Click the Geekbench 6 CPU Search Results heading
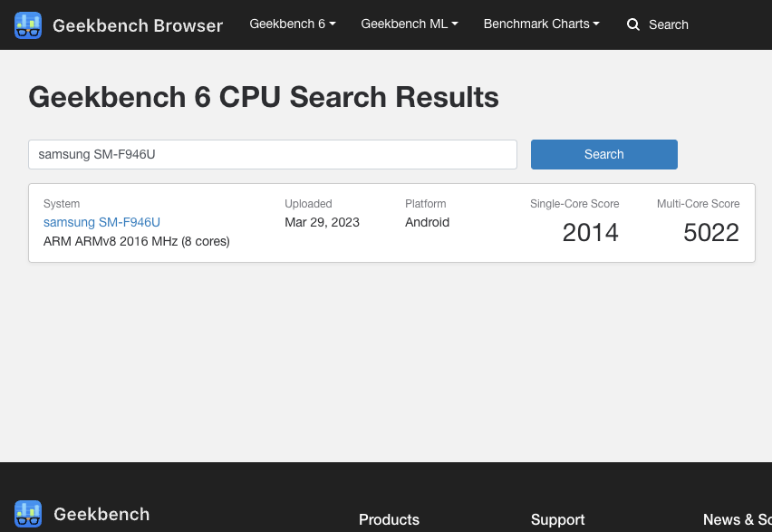 [264, 97]
